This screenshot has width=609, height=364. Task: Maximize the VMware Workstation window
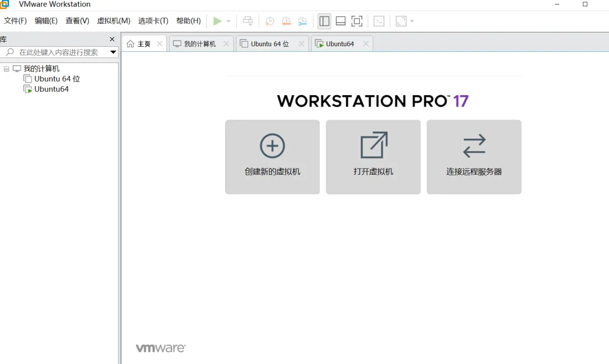click(x=585, y=5)
